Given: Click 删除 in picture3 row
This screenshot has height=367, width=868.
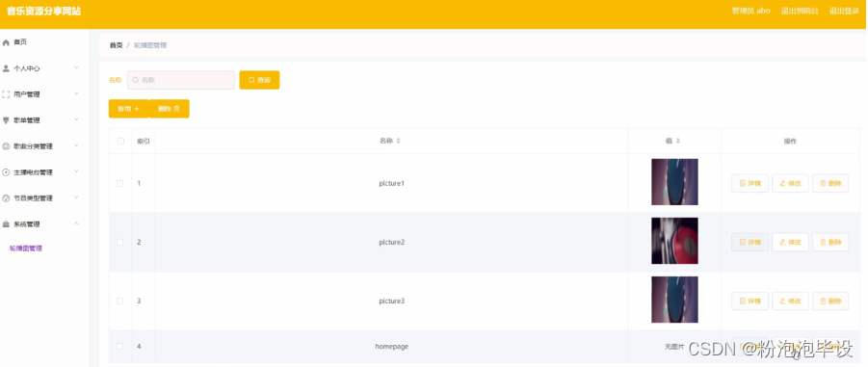Looking at the screenshot, I should pyautogui.click(x=830, y=301).
